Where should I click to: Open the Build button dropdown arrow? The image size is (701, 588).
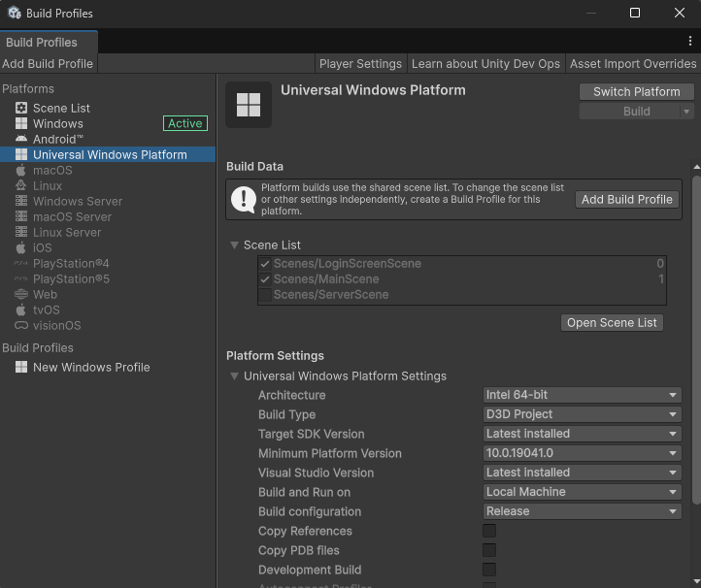(x=686, y=112)
